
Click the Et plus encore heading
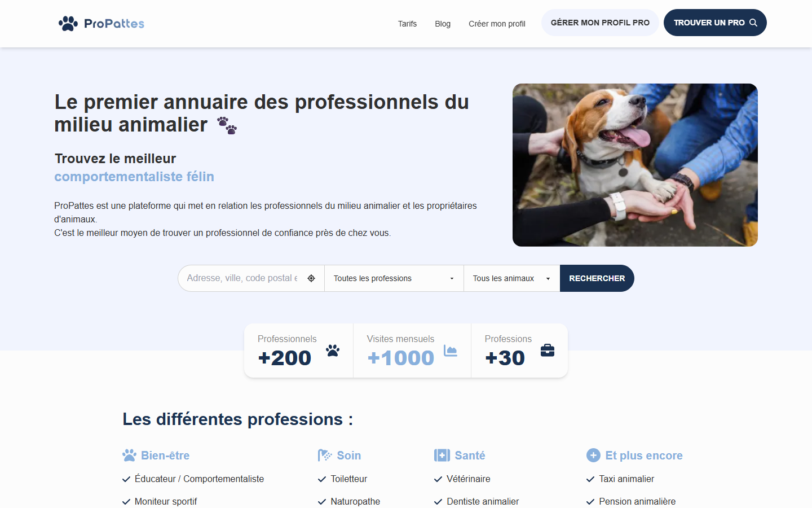click(x=644, y=456)
